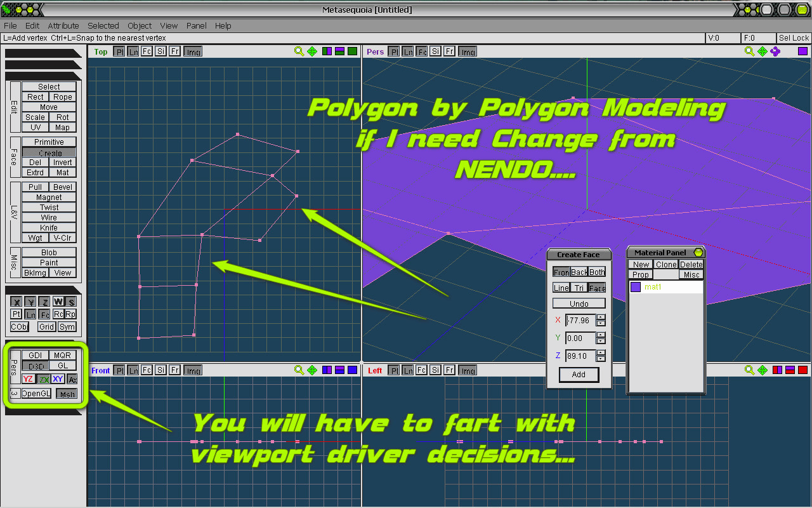Collapse the Face tool section
Viewport: 812px width, 508px height.
tap(14, 157)
